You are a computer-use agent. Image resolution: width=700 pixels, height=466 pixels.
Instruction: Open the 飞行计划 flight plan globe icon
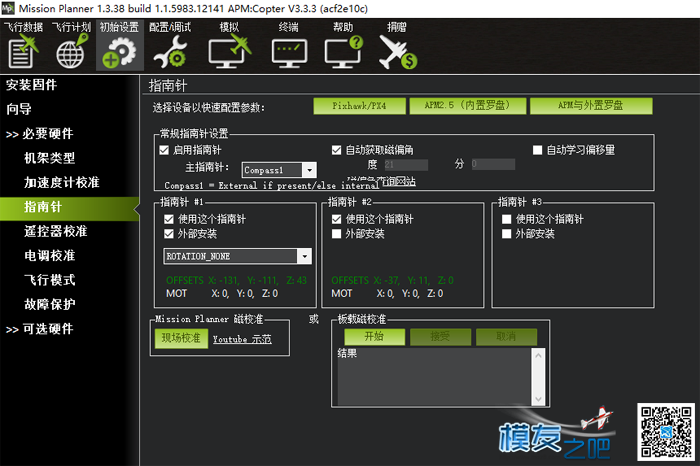pyautogui.click(x=71, y=46)
